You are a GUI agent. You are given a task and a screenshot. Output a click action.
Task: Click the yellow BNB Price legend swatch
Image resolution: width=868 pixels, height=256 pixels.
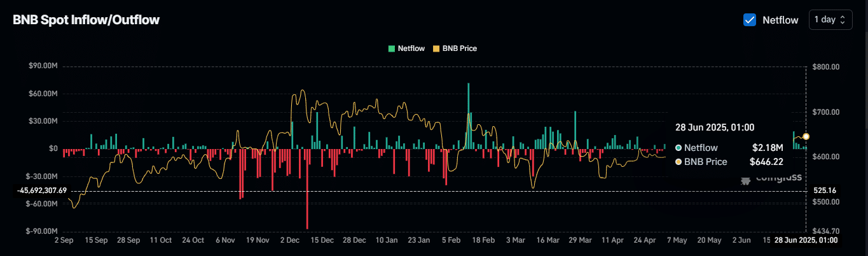point(436,48)
